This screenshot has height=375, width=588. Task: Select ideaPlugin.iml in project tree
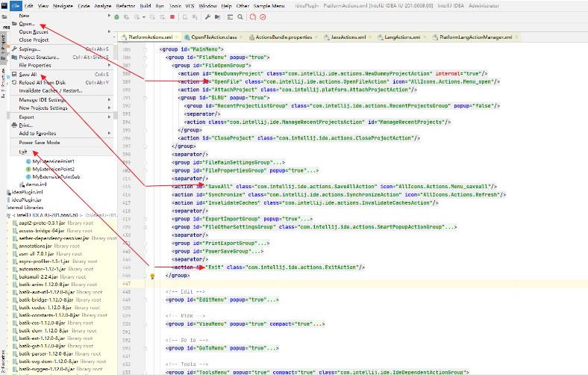27,192
